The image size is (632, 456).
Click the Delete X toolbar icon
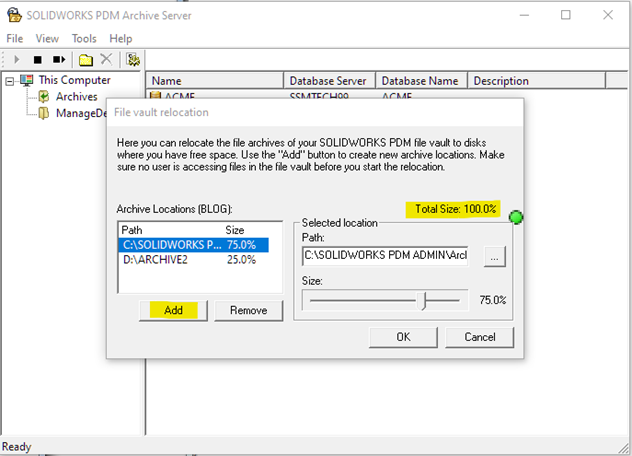pos(106,60)
